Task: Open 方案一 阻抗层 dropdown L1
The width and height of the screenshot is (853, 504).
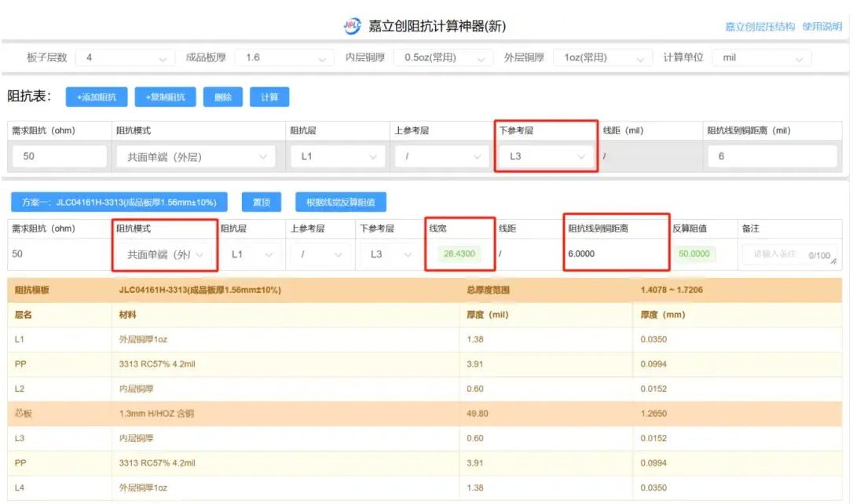Action: pos(251,254)
